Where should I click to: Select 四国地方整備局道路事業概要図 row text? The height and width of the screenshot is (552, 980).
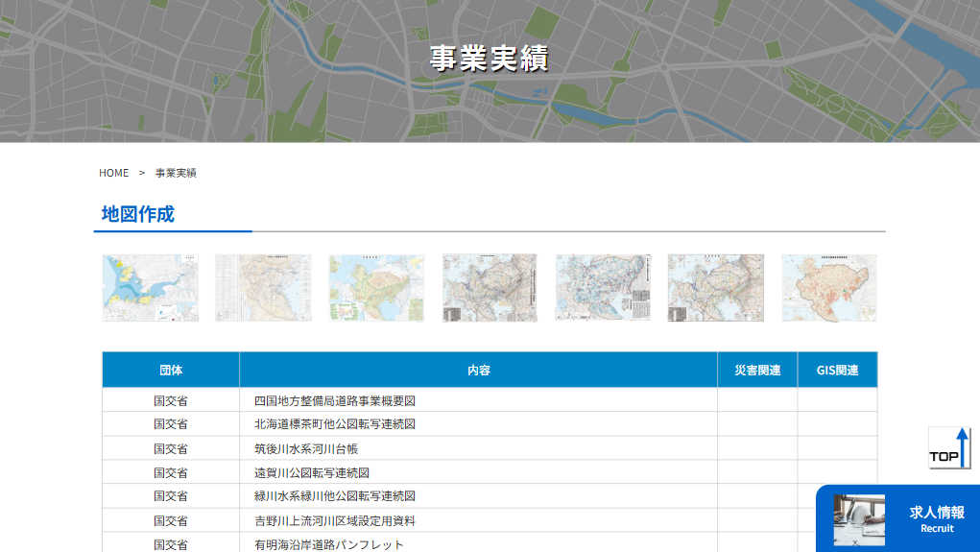click(335, 400)
